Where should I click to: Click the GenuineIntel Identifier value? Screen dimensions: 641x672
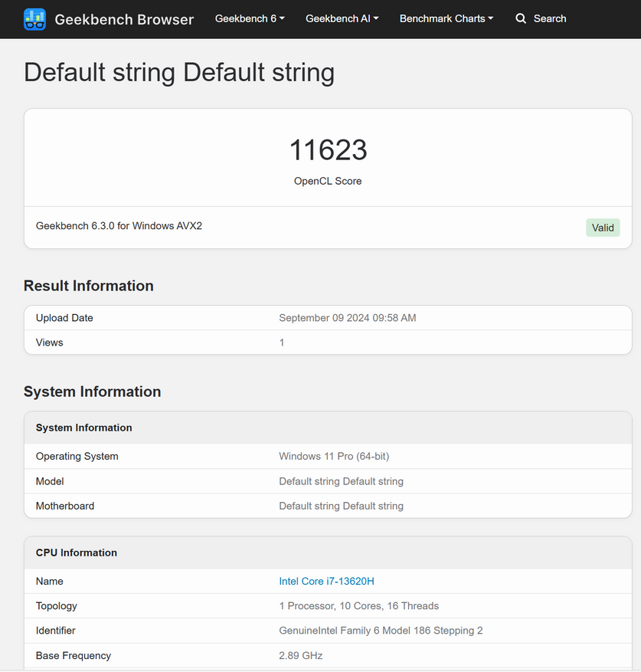[381, 631]
